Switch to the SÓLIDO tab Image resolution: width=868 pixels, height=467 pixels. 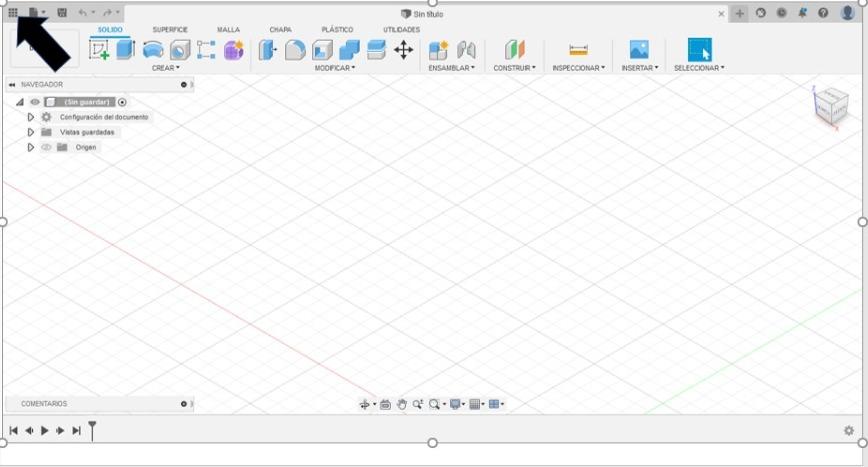tap(110, 29)
